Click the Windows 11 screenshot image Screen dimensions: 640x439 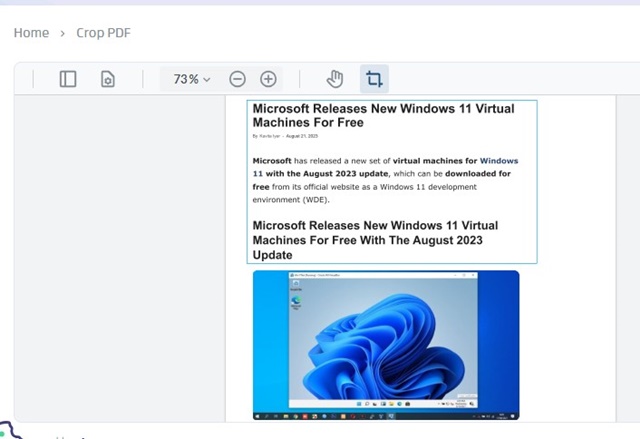pos(386,345)
